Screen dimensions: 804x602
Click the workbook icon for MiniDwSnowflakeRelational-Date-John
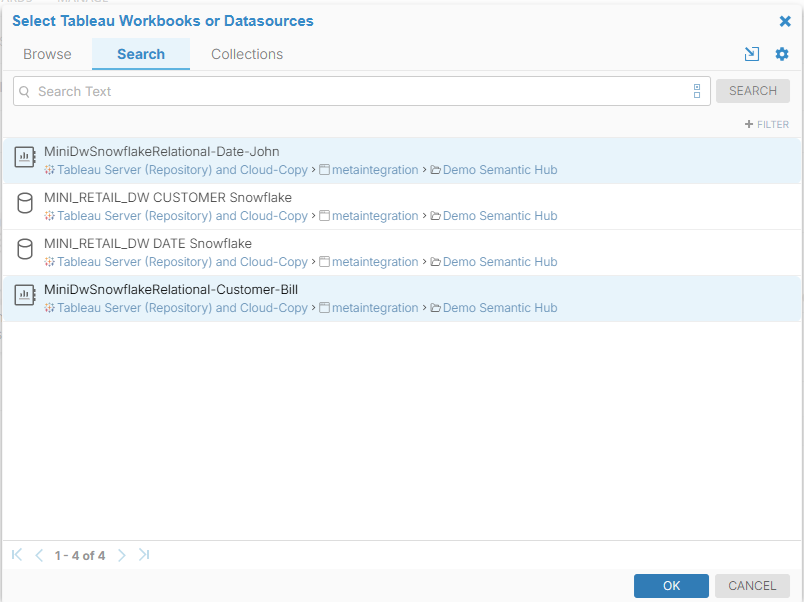[25, 160]
